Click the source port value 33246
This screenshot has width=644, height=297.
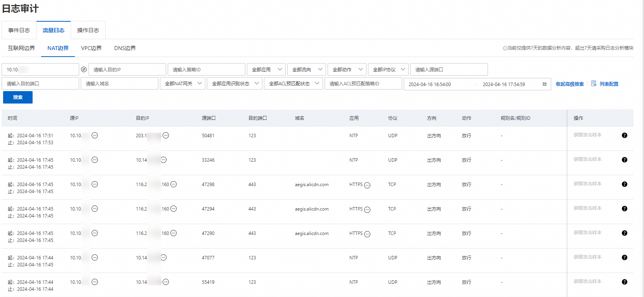click(208, 160)
